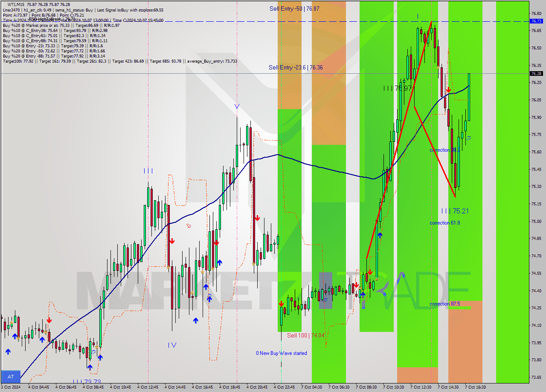Click the 'Buy %20 @ Entry -50: 72.62' line
This screenshot has width=546, height=392.
point(54,51)
